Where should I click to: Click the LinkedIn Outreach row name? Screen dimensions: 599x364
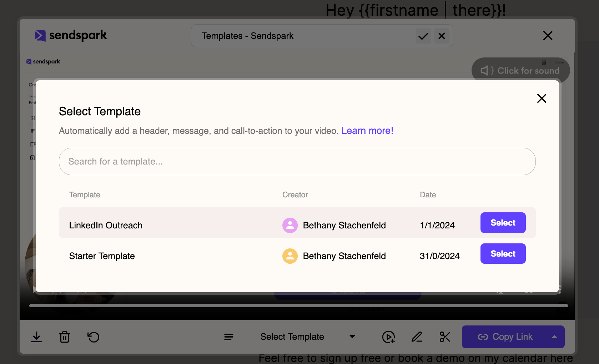click(106, 225)
